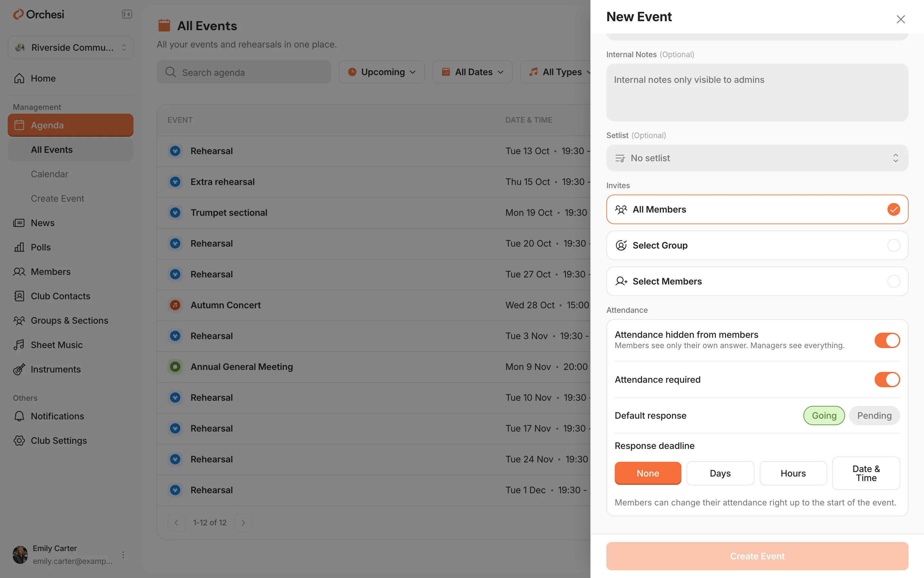Click the Select Members person-plus icon
924x578 pixels.
click(621, 281)
